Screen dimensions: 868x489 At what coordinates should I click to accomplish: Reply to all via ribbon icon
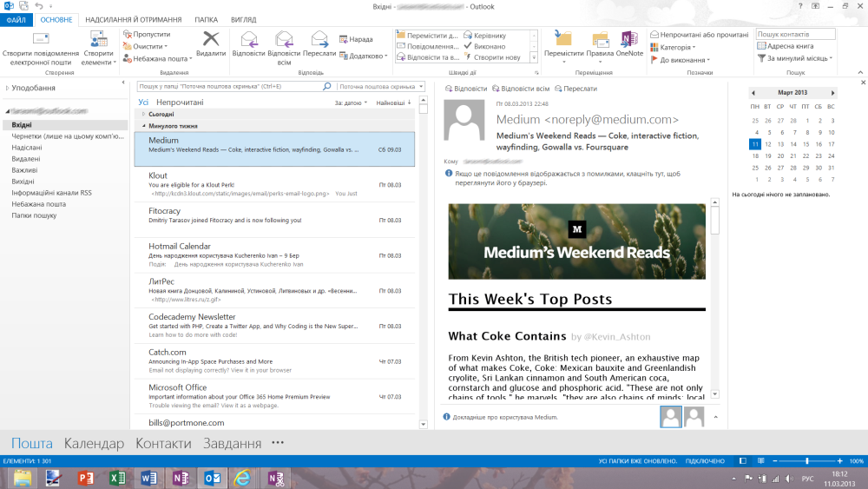click(x=284, y=49)
